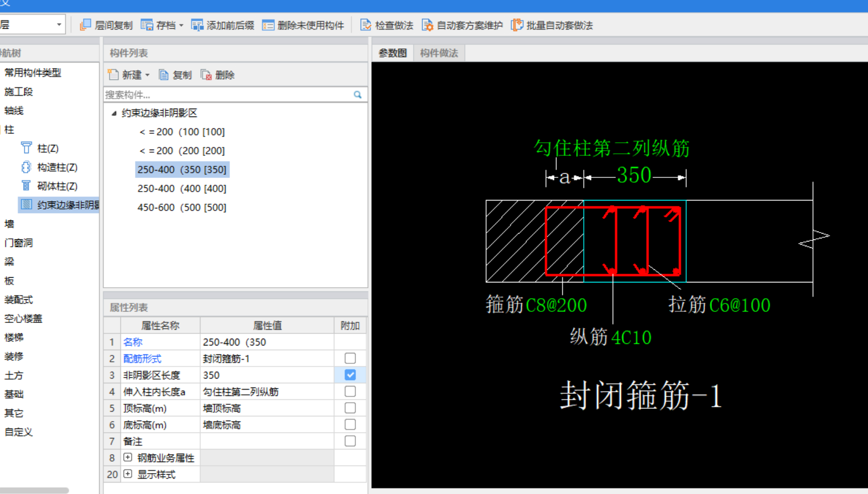Toggle 附加 checkbox for 底标高(m)

(x=350, y=424)
